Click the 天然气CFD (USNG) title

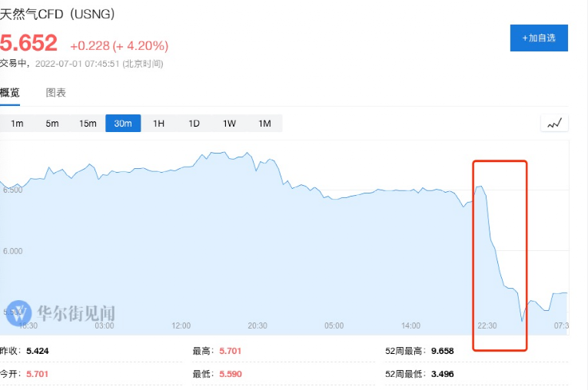click(58, 15)
